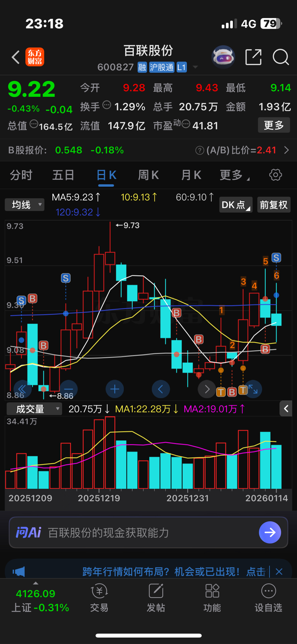Open the 前复权 adjustment selector
This screenshot has height=644, width=297.
coord(274,204)
